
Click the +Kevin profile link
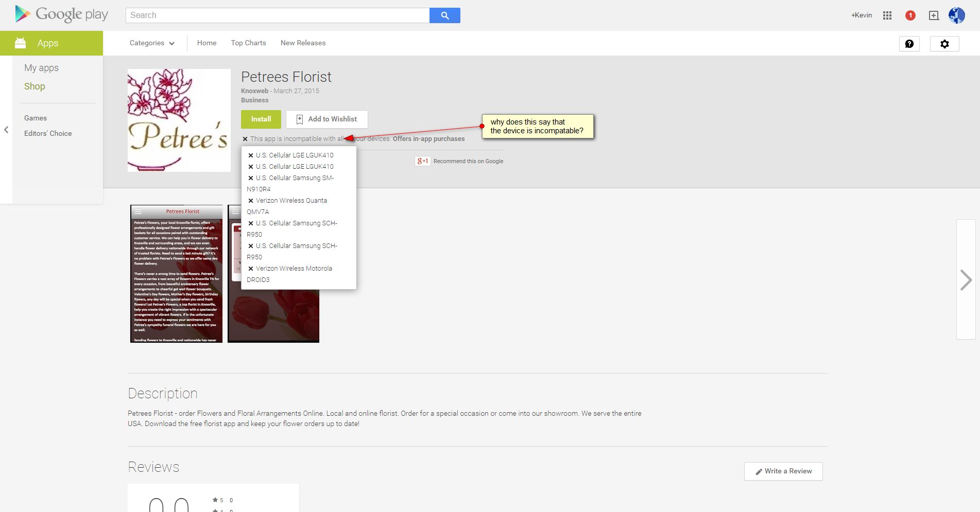[x=862, y=15]
